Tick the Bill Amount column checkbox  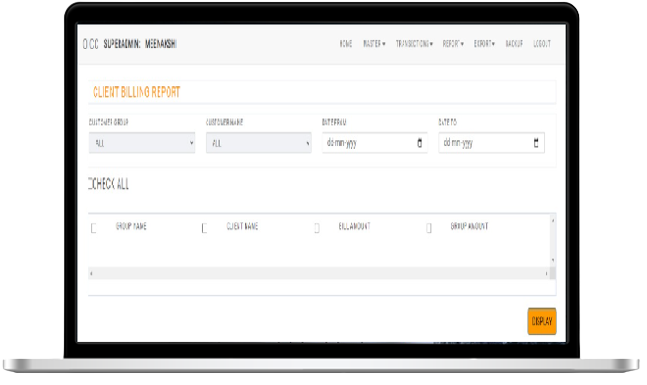click(x=317, y=228)
